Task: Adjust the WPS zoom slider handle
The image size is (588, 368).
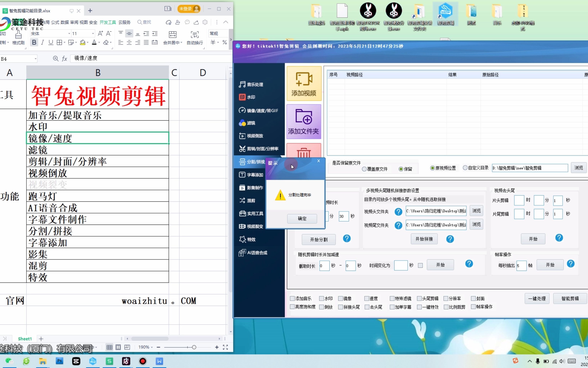Action: pos(194,347)
